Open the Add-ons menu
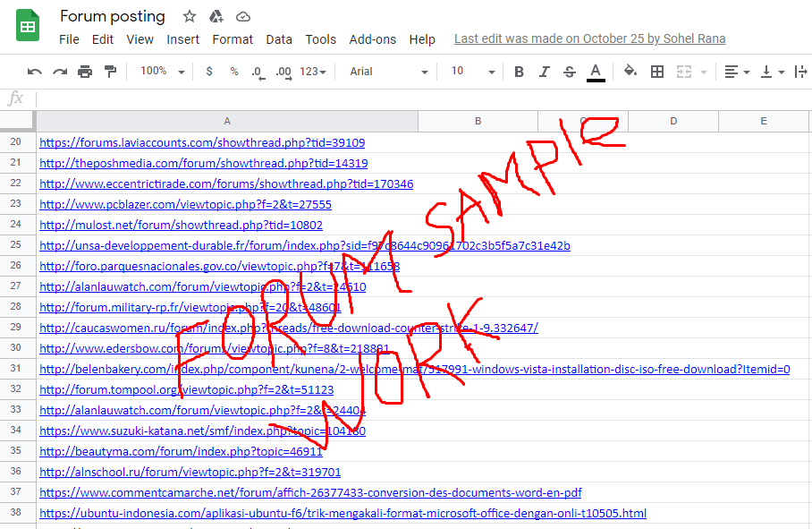The width and height of the screenshot is (812, 529). click(x=372, y=39)
